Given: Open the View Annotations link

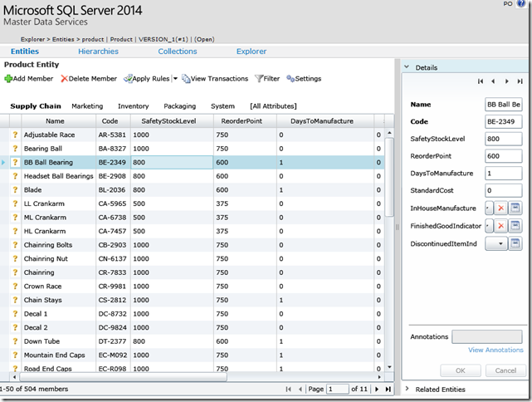Looking at the screenshot, I should click(x=495, y=351).
